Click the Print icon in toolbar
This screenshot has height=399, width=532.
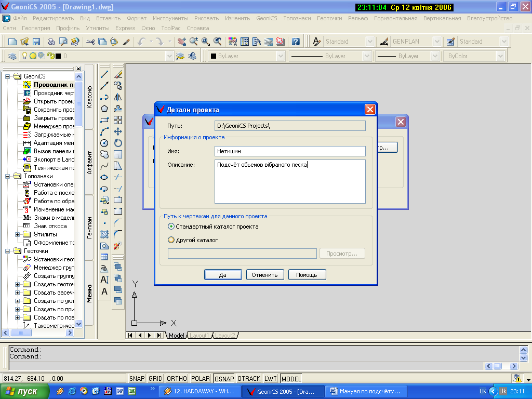pyautogui.click(x=51, y=42)
